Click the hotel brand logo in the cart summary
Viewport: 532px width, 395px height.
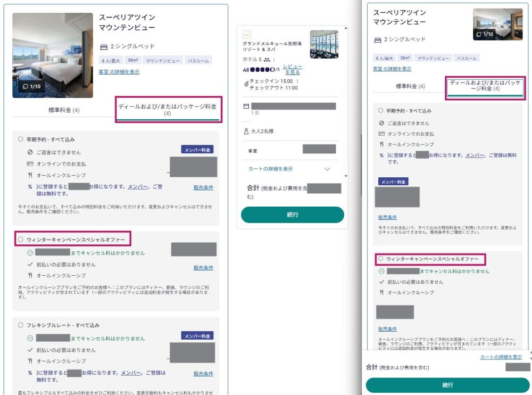pyautogui.click(x=247, y=35)
